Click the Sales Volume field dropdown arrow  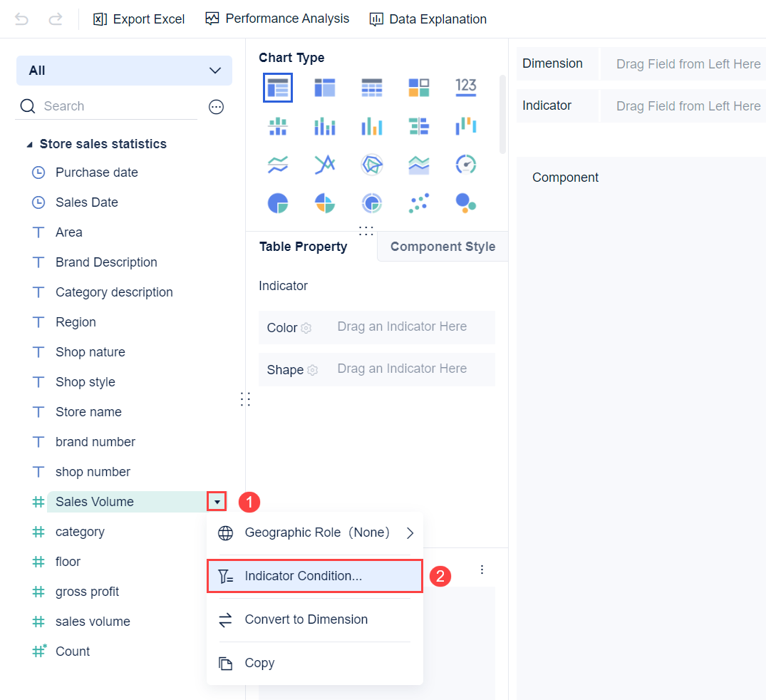217,502
